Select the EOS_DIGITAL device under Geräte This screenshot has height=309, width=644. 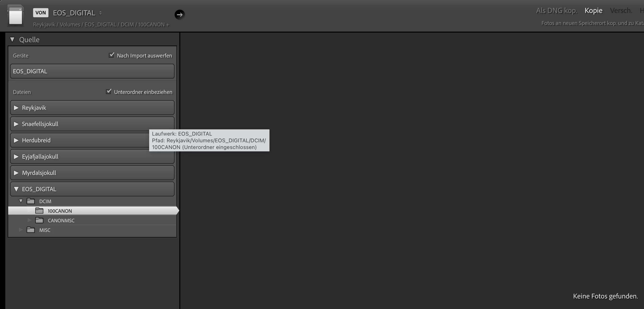pos(92,71)
